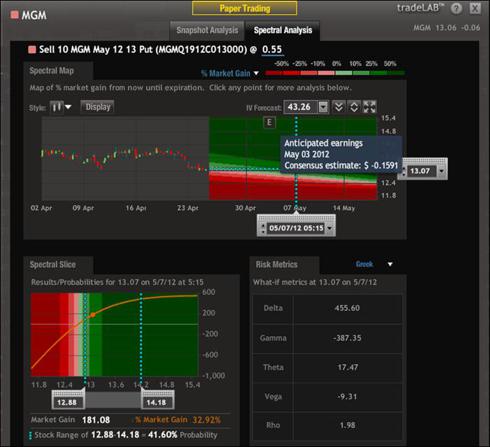Screen dimensions: 490x447
Task: Click the red sell indicator beside order description
Action: click(32, 50)
